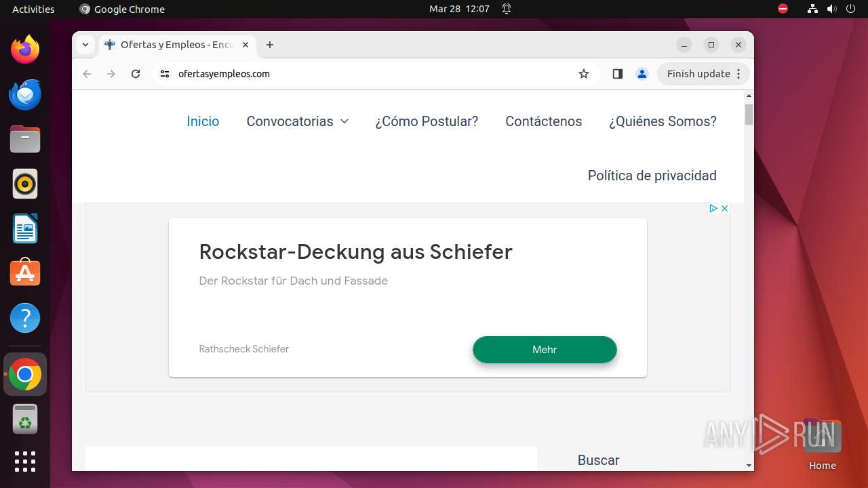
Task: Open Ubuntu Software store icon
Action: coord(25,273)
